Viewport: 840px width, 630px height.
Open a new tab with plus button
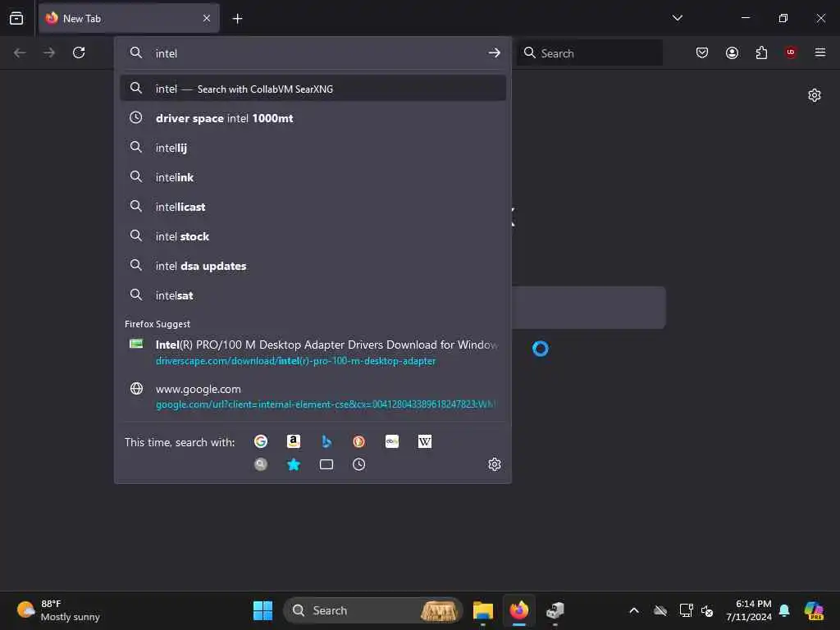click(237, 19)
